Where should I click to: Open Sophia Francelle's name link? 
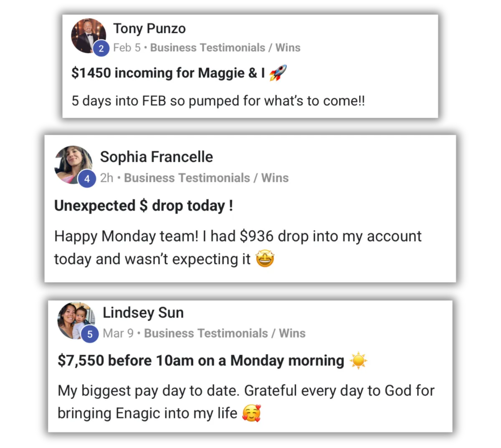tap(157, 157)
